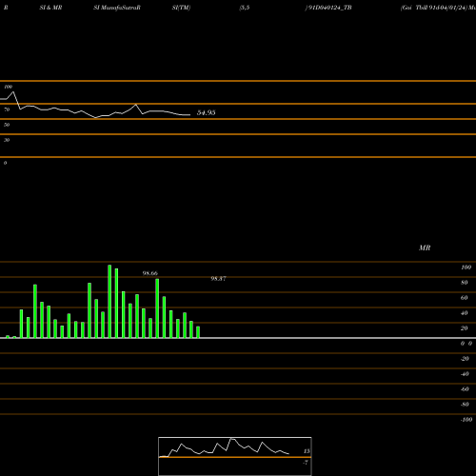Click the 80 label on MR axis
The image size is (476, 476).
point(465,283)
